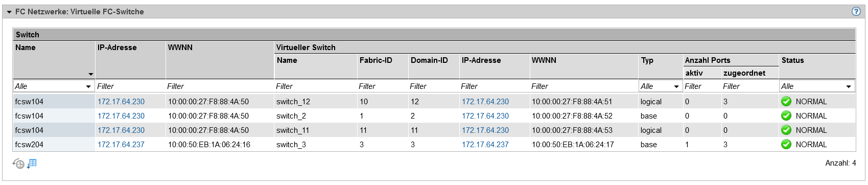Screen dimensions: 868x185
Task: Click the switch IP-Adresse filter field
Action: click(x=130, y=86)
